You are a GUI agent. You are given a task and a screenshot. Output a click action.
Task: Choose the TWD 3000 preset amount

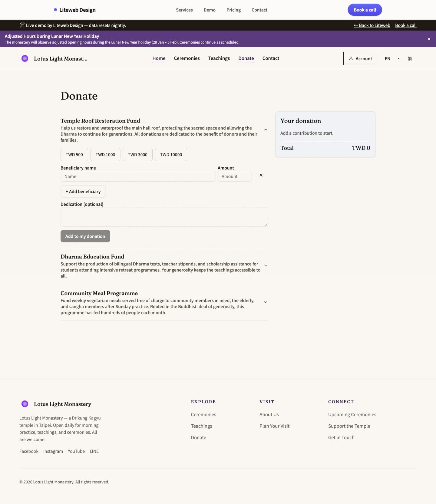click(x=137, y=154)
